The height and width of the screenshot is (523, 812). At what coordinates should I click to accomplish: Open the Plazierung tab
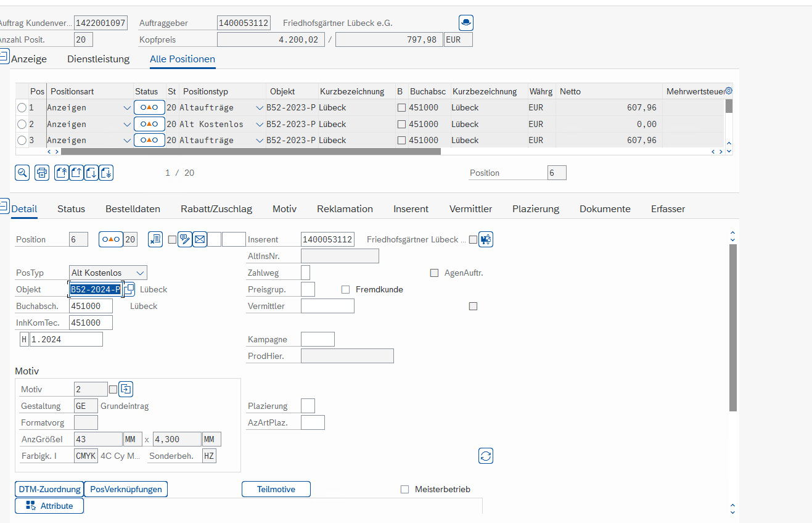536,208
